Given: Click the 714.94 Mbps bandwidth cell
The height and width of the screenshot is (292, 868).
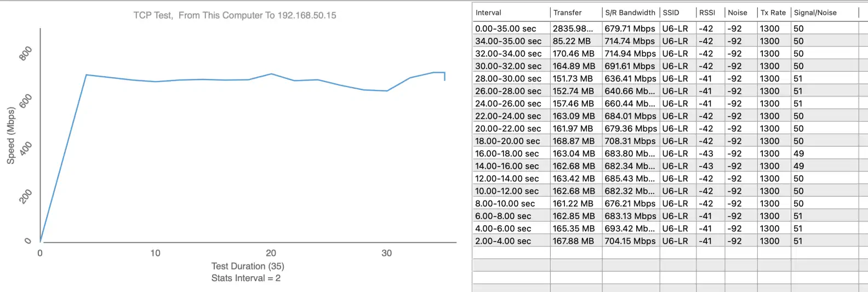Looking at the screenshot, I should click(x=630, y=54).
